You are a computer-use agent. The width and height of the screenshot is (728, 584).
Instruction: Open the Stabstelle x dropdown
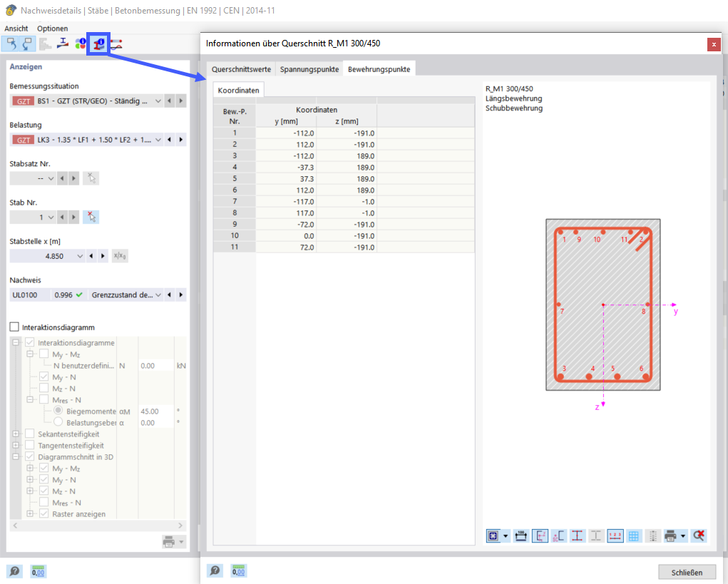click(80, 256)
